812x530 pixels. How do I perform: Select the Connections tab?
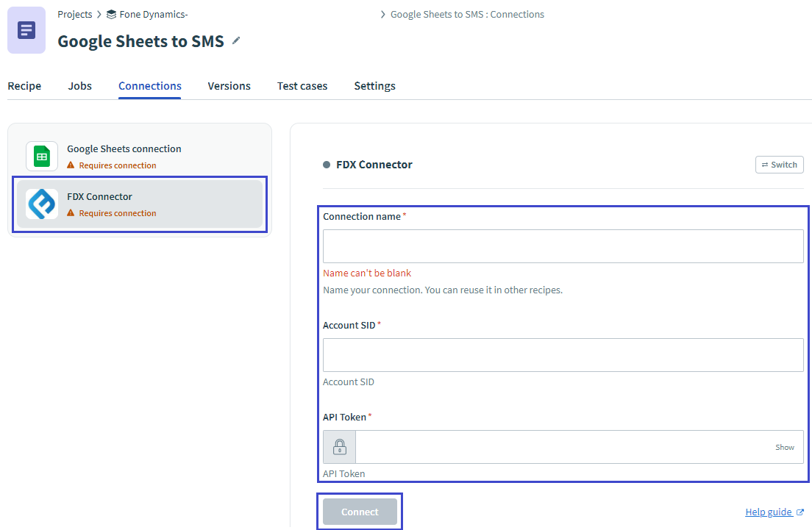[x=149, y=86]
